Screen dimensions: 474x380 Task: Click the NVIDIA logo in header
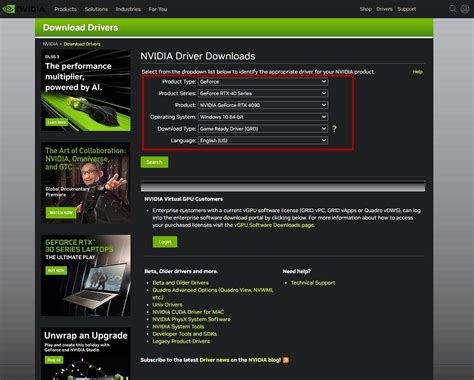[23, 9]
